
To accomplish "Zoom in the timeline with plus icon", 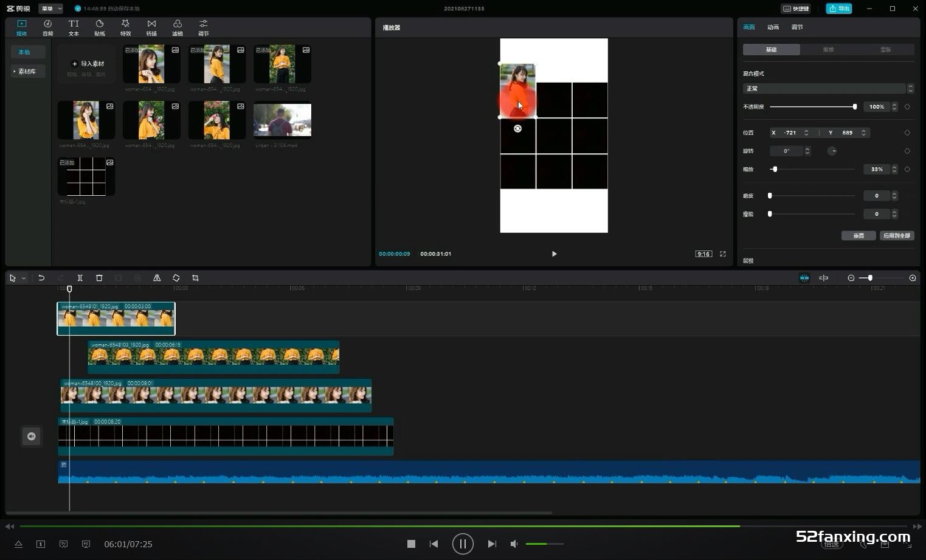I will [913, 278].
